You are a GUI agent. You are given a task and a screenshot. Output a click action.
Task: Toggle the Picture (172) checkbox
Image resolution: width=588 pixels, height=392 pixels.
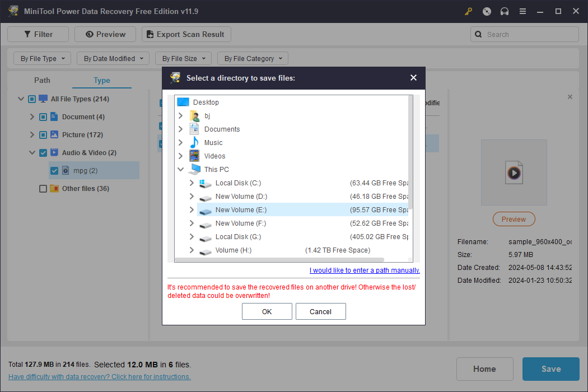pyautogui.click(x=43, y=134)
